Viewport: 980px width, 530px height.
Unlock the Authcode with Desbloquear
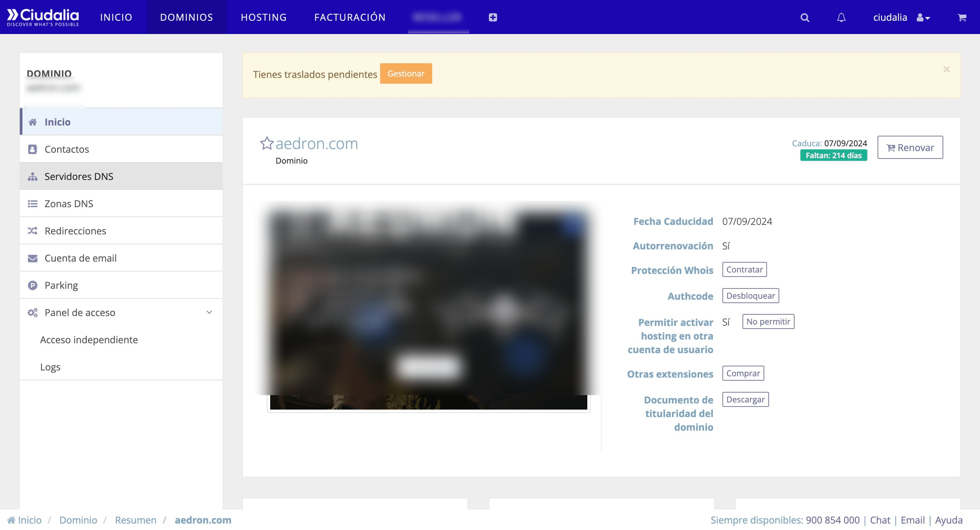(x=750, y=296)
